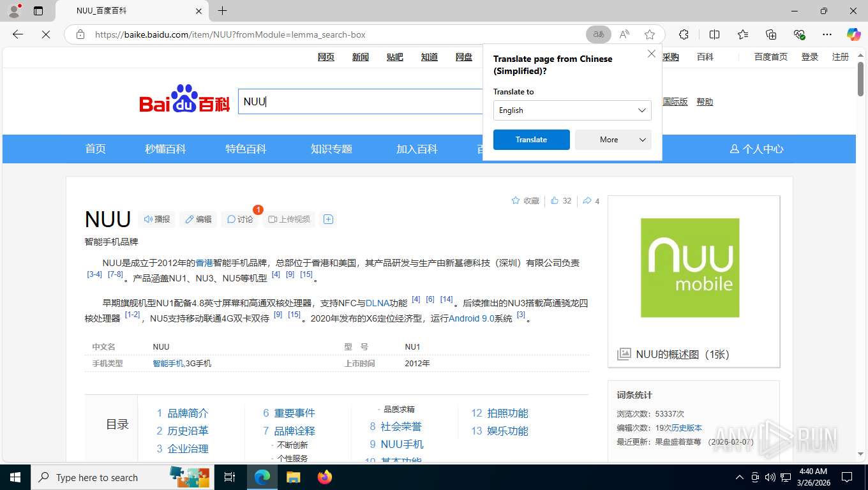The image size is (868, 490).
Task: Select the 网盘 top navigation link
Action: tap(464, 57)
